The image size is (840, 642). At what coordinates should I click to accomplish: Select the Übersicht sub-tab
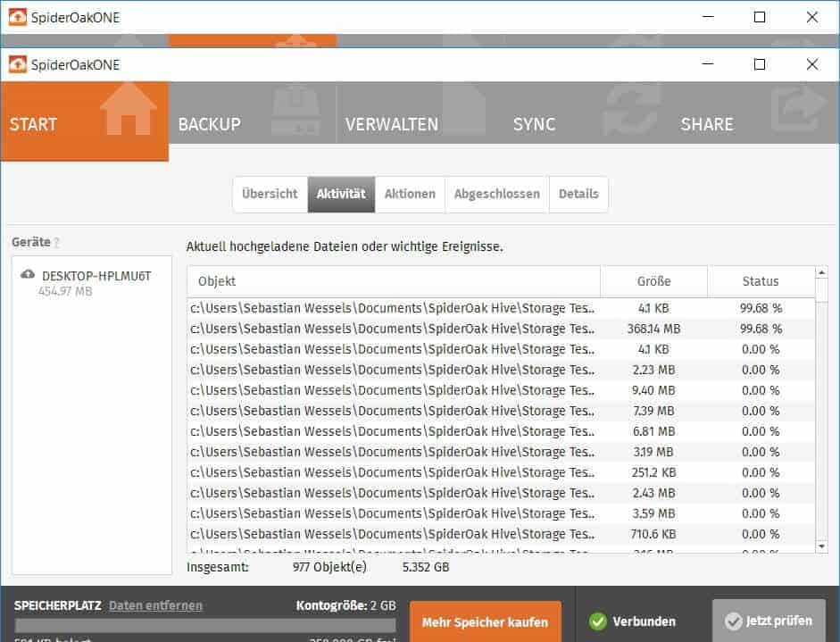270,194
